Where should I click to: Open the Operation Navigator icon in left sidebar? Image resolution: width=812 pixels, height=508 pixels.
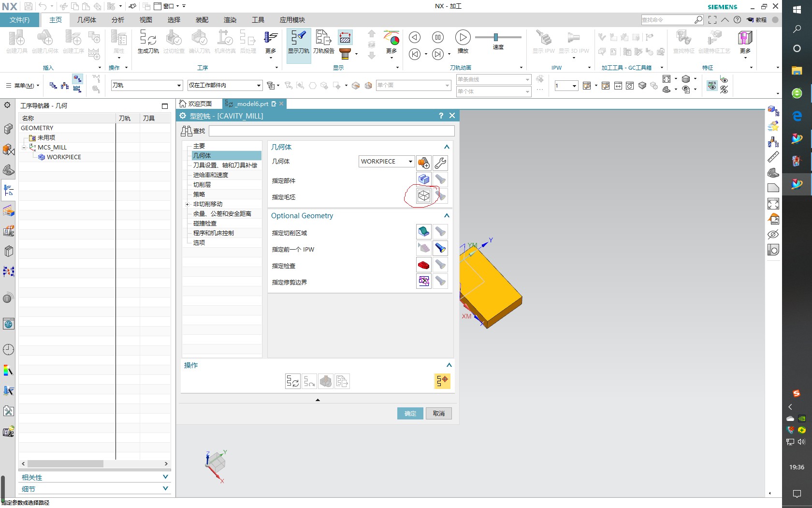pyautogui.click(x=8, y=190)
